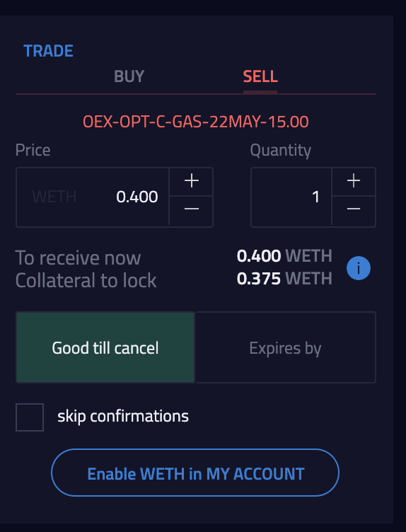Viewport: 406px width, 532px height.
Task: Choose the Expires by order option
Action: pyautogui.click(x=285, y=347)
